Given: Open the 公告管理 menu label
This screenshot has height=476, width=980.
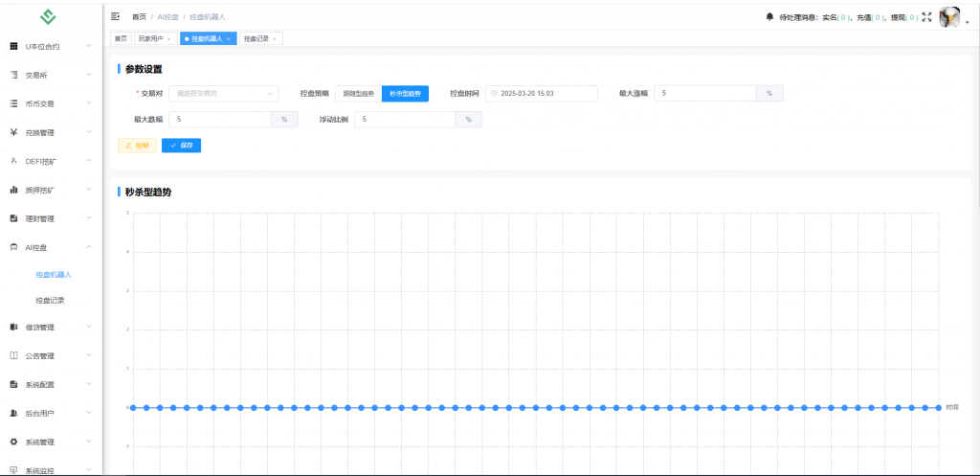Looking at the screenshot, I should coord(39,356).
